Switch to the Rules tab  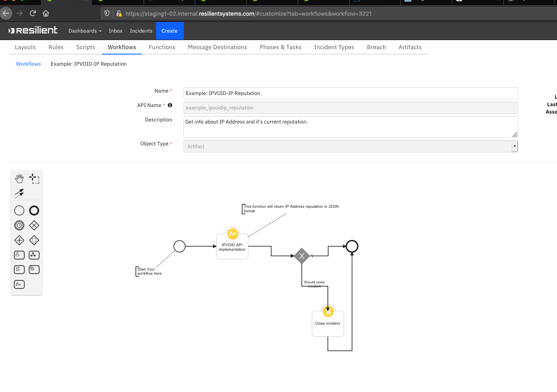coord(56,48)
